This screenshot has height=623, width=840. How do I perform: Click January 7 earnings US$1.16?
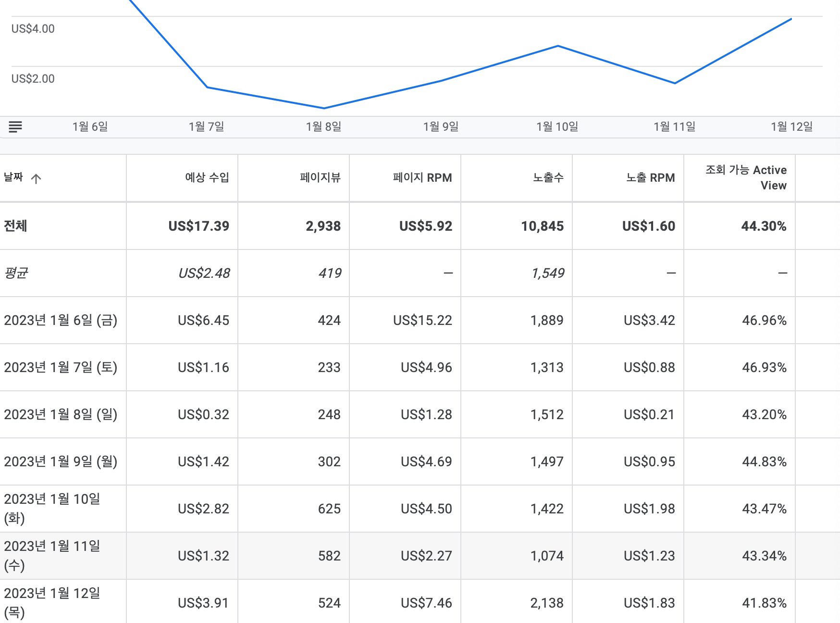pyautogui.click(x=204, y=367)
